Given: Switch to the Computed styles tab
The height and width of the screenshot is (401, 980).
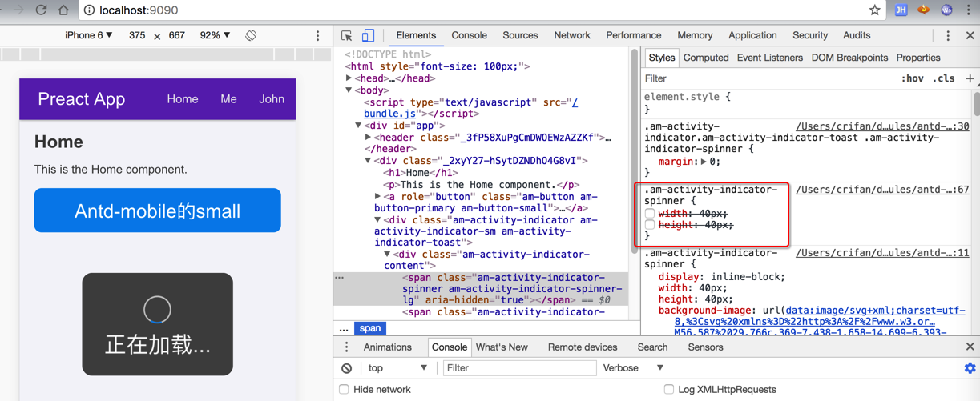Looking at the screenshot, I should click(x=706, y=58).
